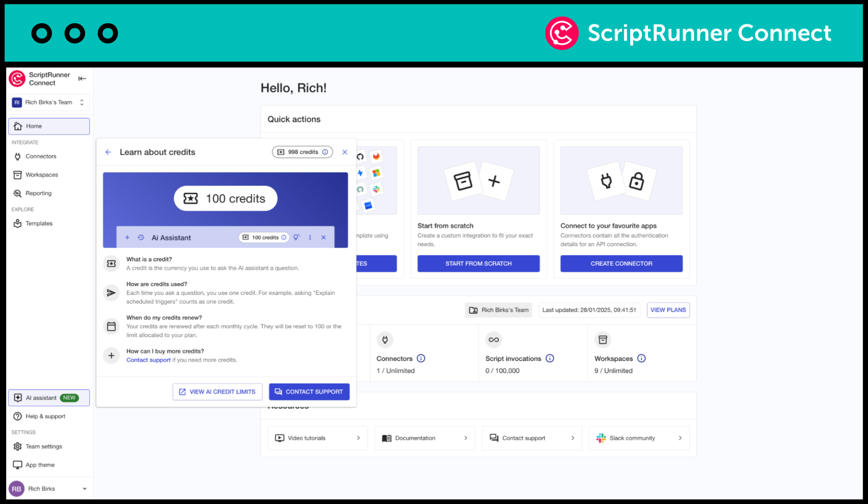Open Documentation resource
This screenshot has width=868, height=504.
tap(425, 438)
